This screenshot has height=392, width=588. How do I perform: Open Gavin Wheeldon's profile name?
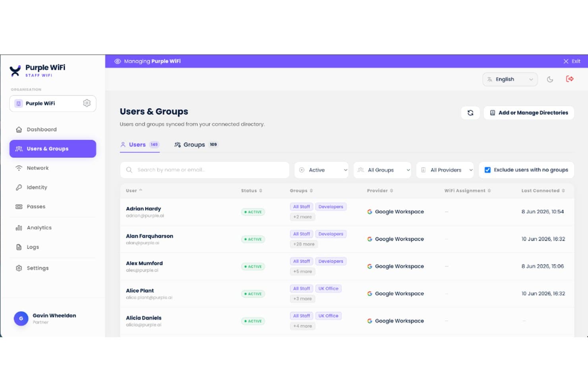pyautogui.click(x=54, y=315)
